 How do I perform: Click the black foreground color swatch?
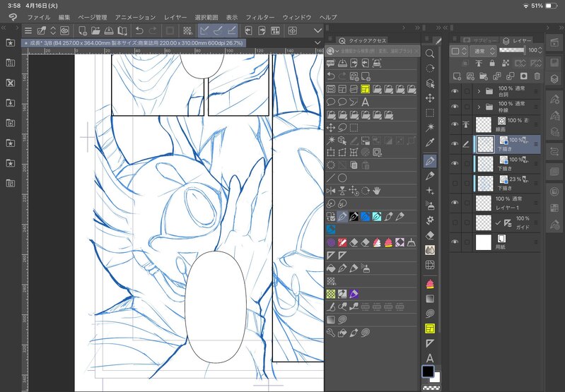427,371
